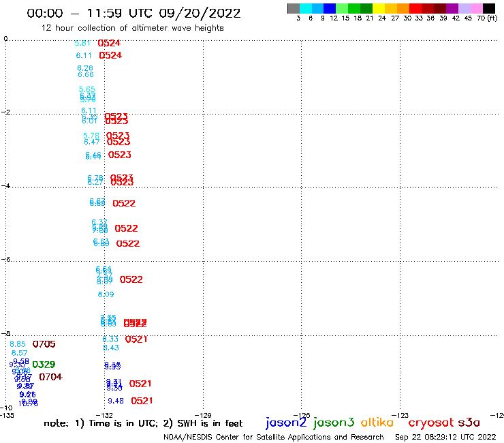Click the '8.85' wave height value
Viewport: 504px width, 443px height.
18,344
